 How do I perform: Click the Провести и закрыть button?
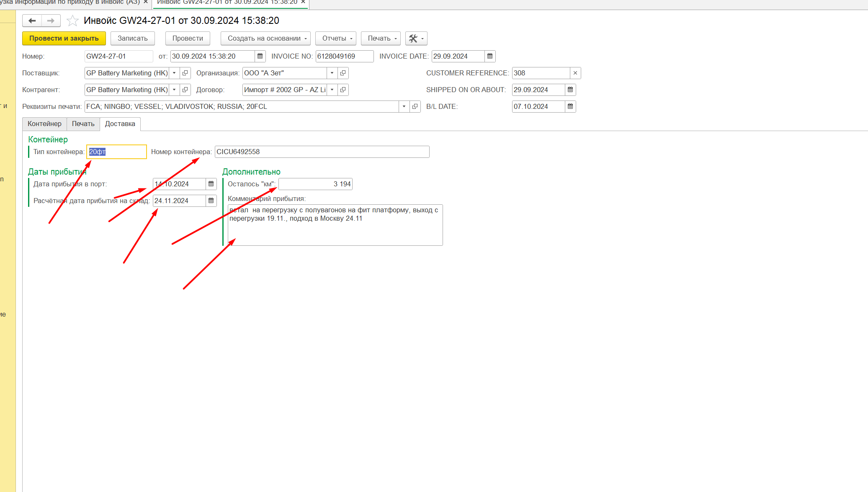pyautogui.click(x=64, y=39)
